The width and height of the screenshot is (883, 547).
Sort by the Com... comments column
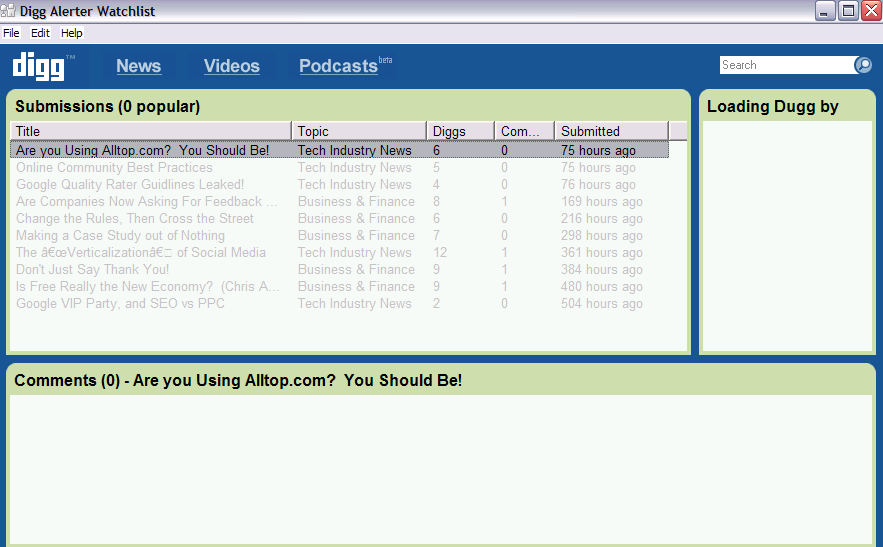pyautogui.click(x=525, y=131)
